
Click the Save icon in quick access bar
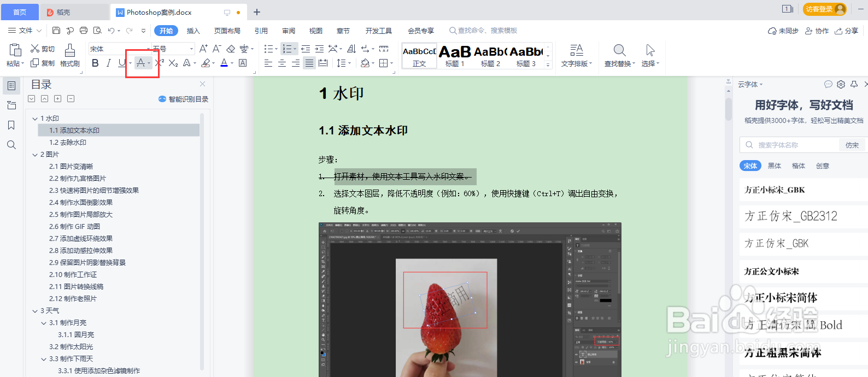point(56,31)
